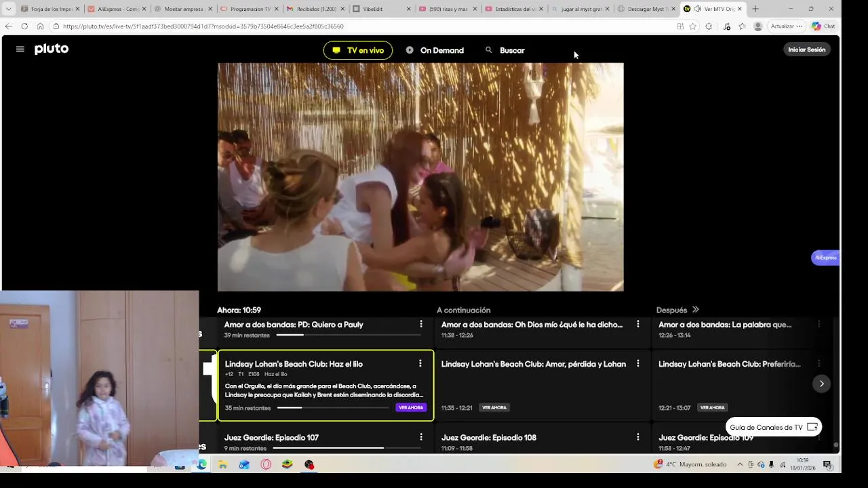
Task: Select the TV en vivo tab
Action: point(358,50)
